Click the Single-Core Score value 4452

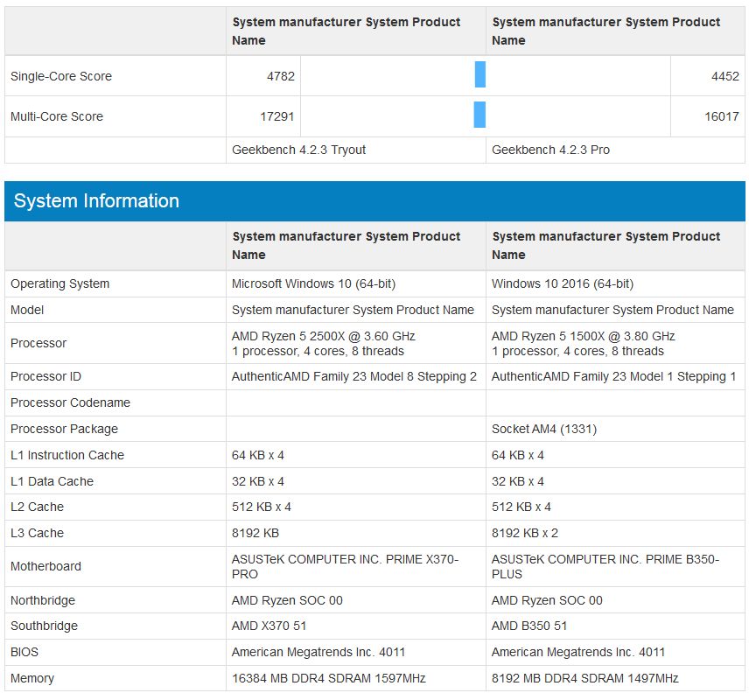click(724, 76)
